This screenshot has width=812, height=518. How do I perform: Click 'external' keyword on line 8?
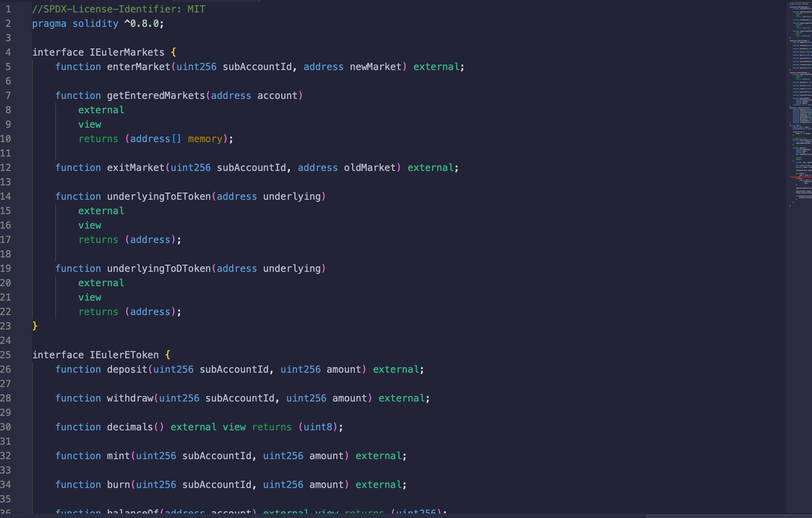(101, 110)
